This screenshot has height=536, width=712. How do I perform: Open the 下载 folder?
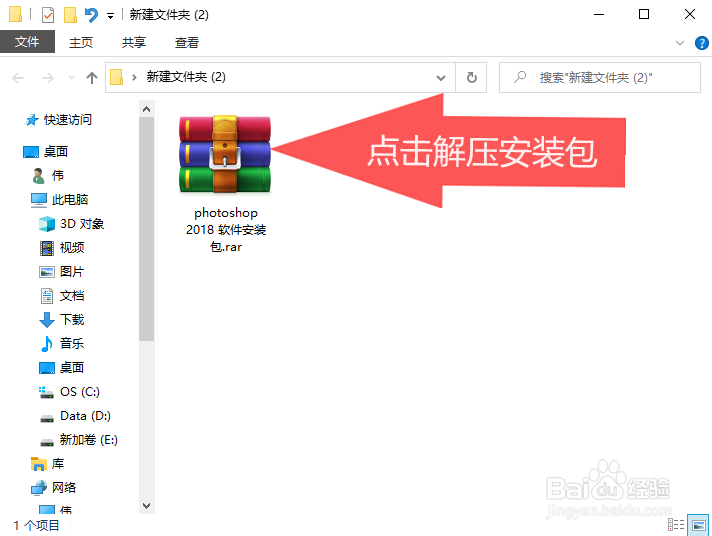[72, 320]
